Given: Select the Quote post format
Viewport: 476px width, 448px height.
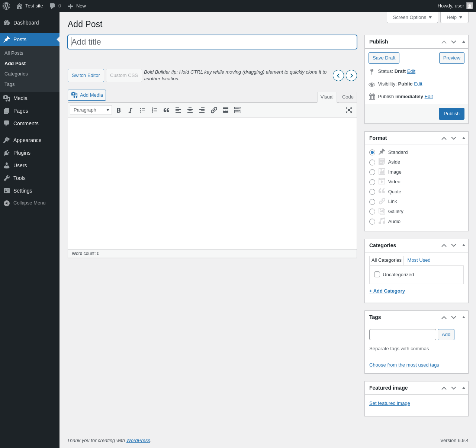Looking at the screenshot, I should pyautogui.click(x=372, y=192).
